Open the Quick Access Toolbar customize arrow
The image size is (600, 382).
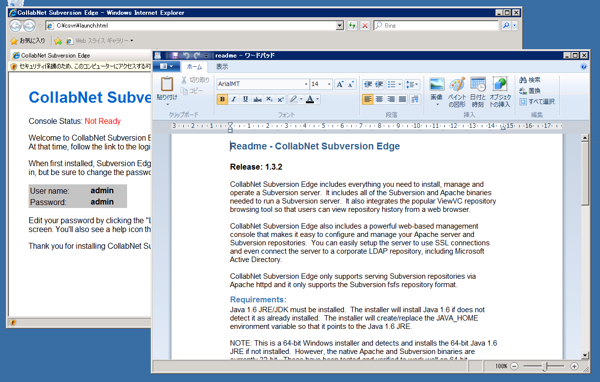[206, 56]
